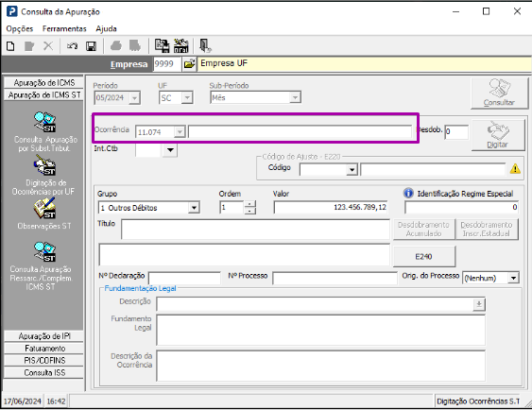Open the company folder lookup icon
532x410 pixels.
[x=189, y=63]
